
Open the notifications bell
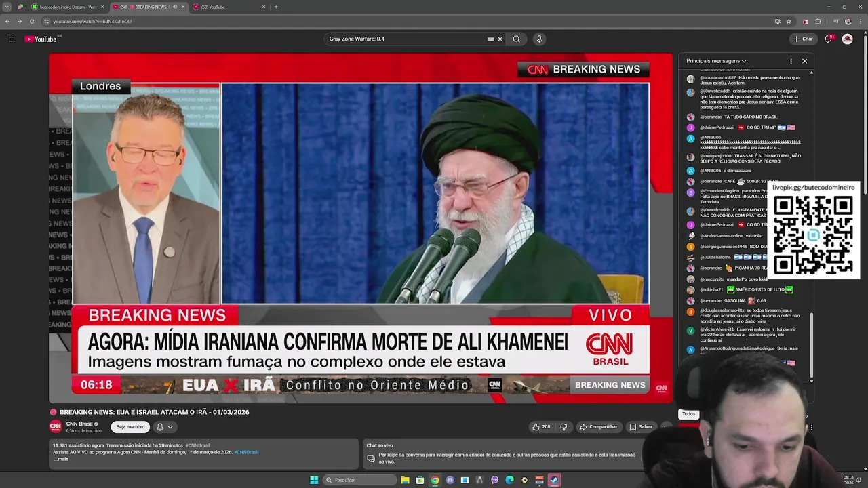point(828,39)
